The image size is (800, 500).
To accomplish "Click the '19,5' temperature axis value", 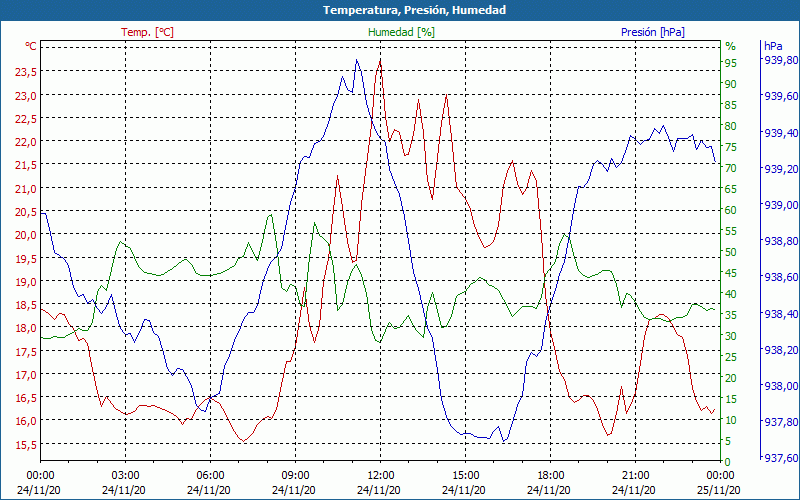I will (26, 259).
